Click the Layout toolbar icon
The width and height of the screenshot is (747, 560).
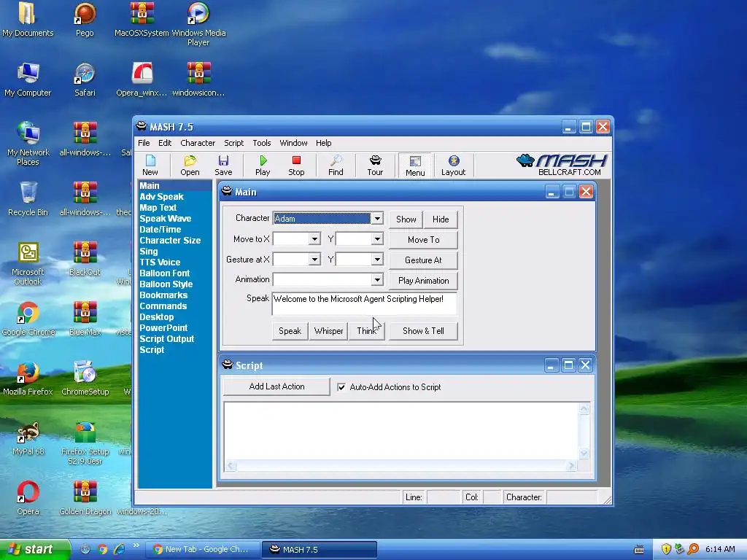453,166
